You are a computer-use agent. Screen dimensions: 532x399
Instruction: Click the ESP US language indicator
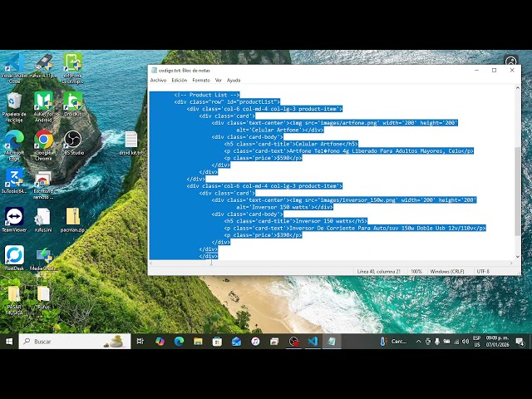[477, 342]
